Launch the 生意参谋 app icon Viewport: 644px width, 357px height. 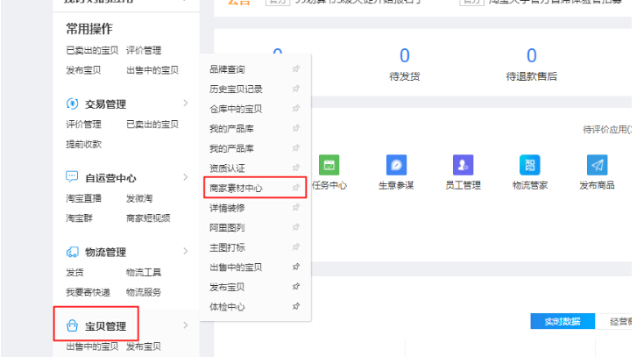(396, 165)
